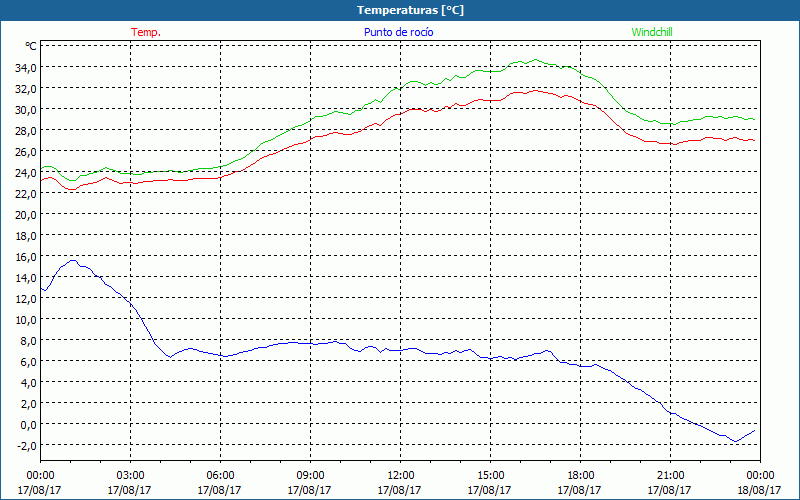Click the 4,0 y-axis value
Image resolution: width=800 pixels, height=500 pixels.
pyautogui.click(x=28, y=383)
